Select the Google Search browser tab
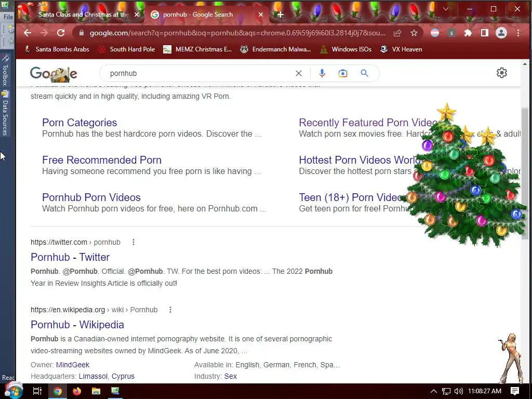 click(207, 15)
